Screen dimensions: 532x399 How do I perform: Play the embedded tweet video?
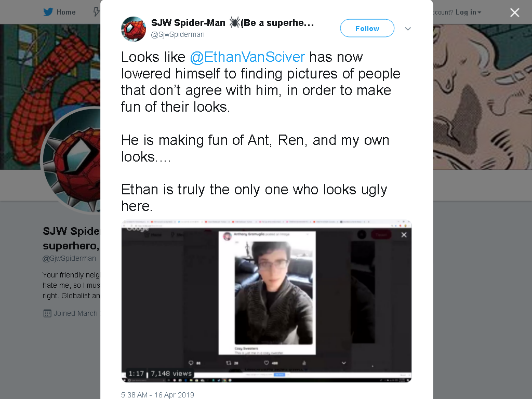[267, 301]
